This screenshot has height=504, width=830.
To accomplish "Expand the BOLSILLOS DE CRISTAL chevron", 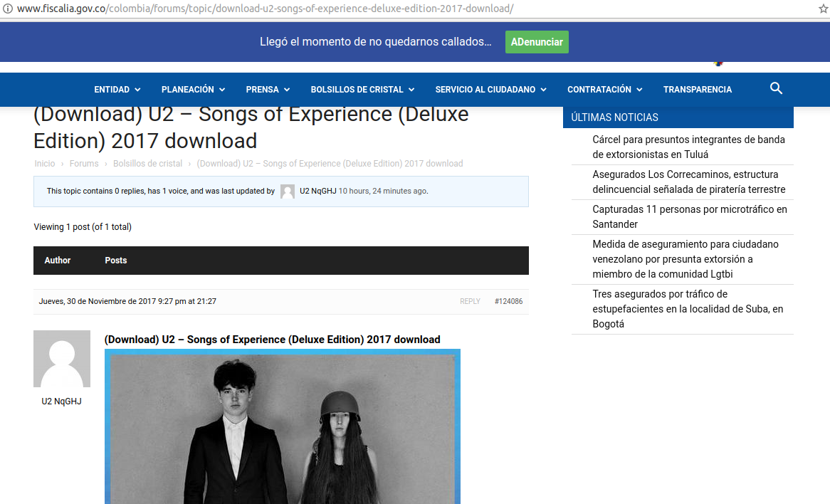I will (411, 90).
